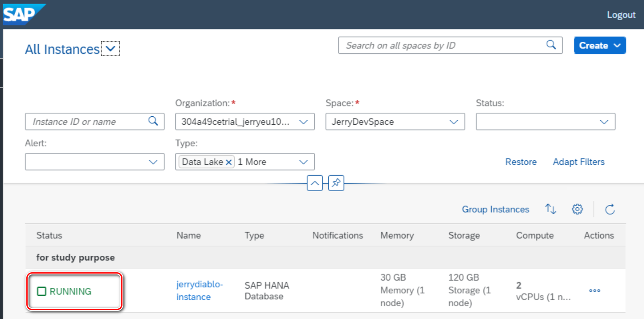Viewport: 644px width, 319px height.
Task: Expand the Status filter dropdown
Action: click(x=604, y=122)
